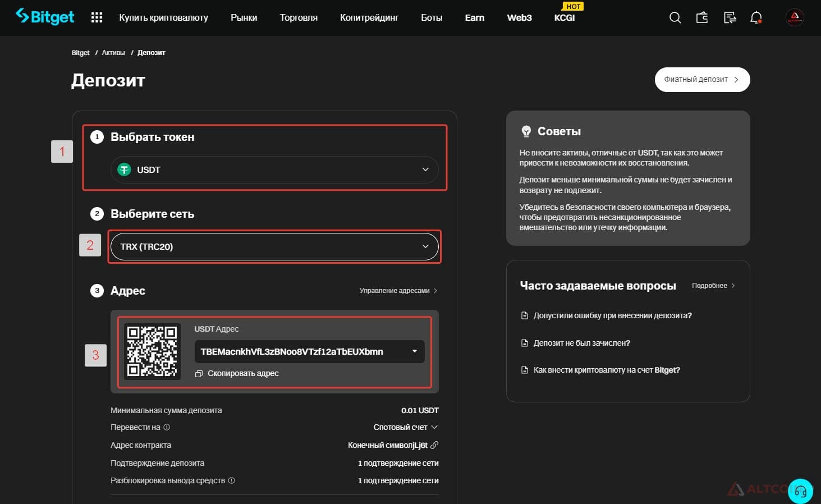
Task: Open the Спотовый счет account dropdown
Action: [406, 427]
